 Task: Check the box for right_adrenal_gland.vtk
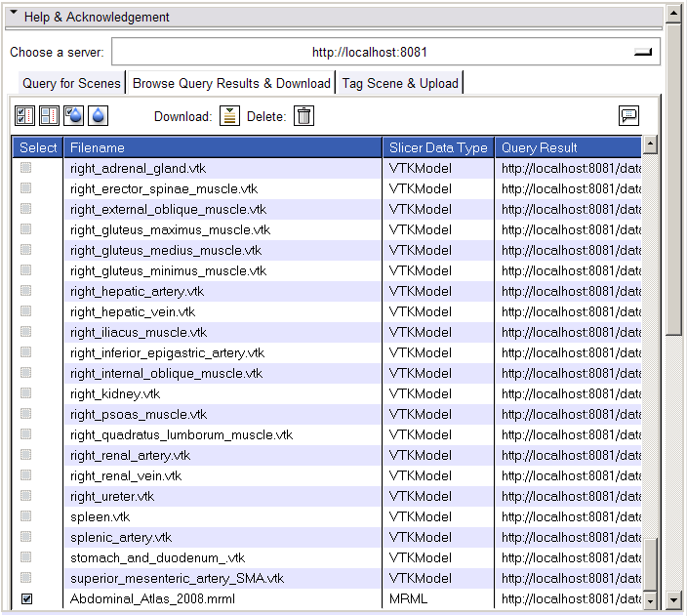coord(26,168)
